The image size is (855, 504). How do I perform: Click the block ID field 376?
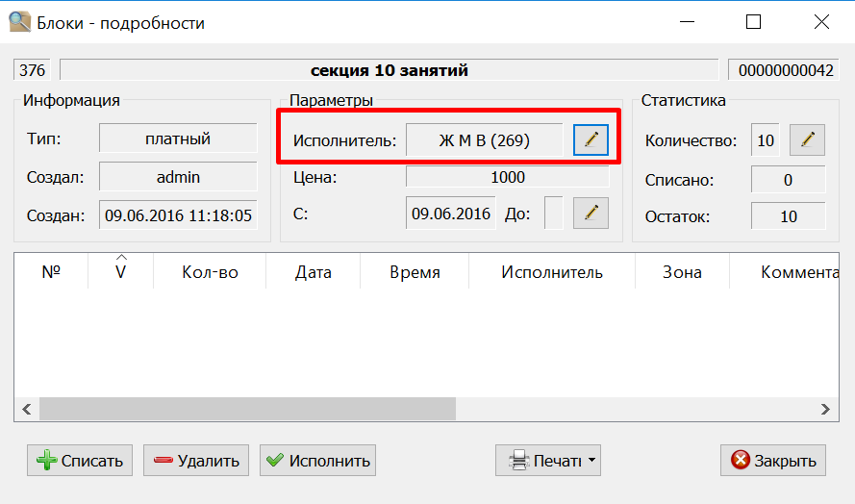(x=32, y=70)
